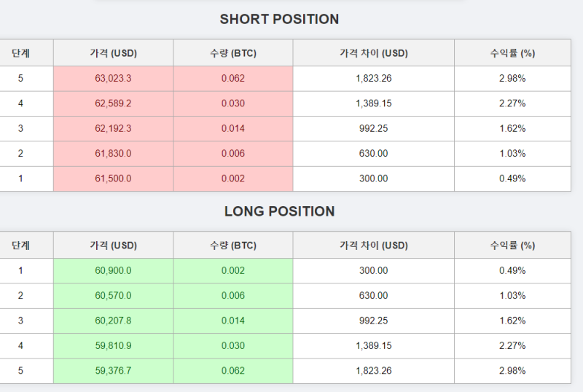Click long return rate 1.62%
Screen dimensions: 583x392
click(x=512, y=321)
